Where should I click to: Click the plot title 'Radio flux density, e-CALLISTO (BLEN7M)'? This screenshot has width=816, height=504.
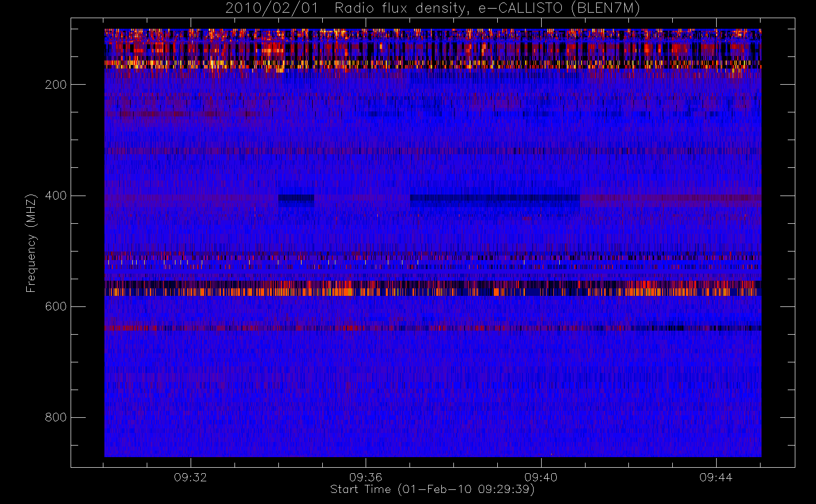tap(487, 9)
